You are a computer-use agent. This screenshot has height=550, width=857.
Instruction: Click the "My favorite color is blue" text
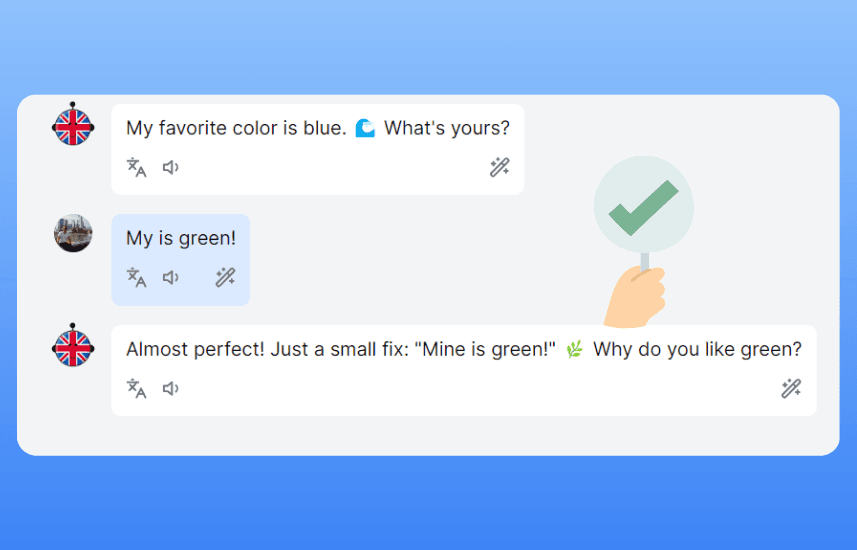click(236, 128)
